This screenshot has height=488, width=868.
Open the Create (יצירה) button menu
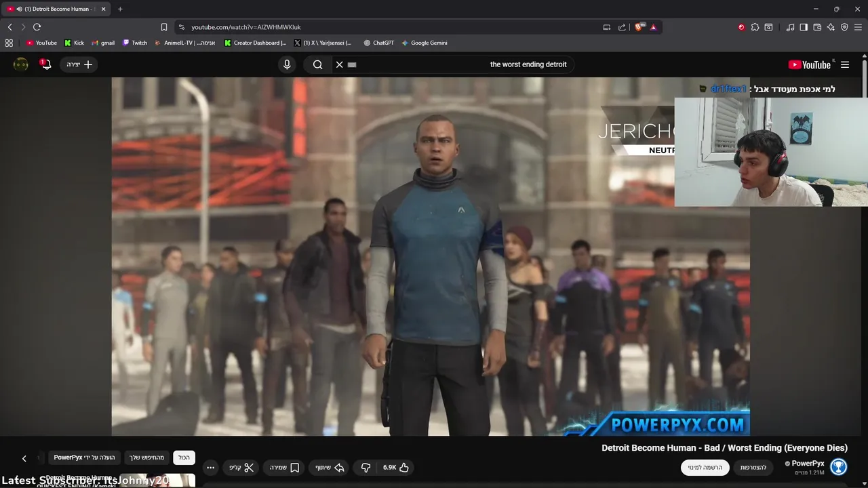pyautogui.click(x=79, y=64)
